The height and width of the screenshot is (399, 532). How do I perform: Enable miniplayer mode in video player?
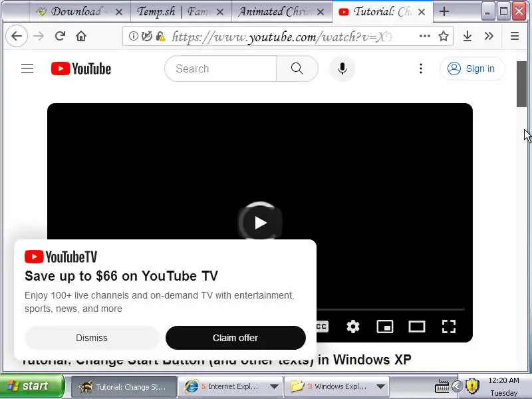click(x=385, y=327)
